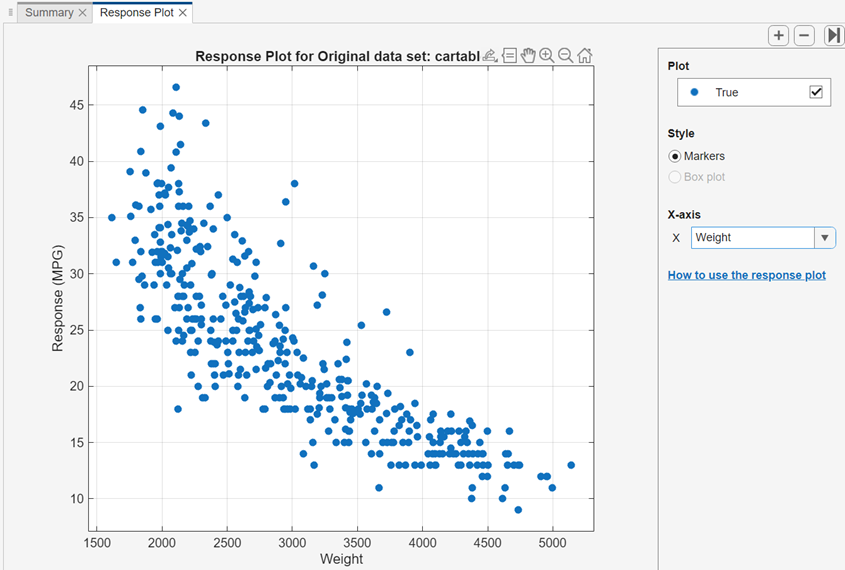
Task: Select the zoom out magnifier tool
Action: coord(565,56)
